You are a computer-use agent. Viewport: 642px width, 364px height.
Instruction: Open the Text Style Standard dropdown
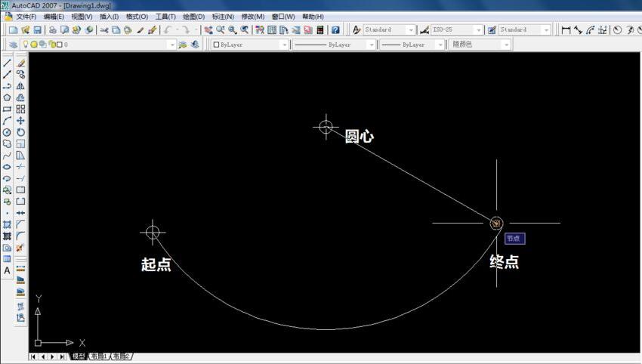[x=411, y=30]
